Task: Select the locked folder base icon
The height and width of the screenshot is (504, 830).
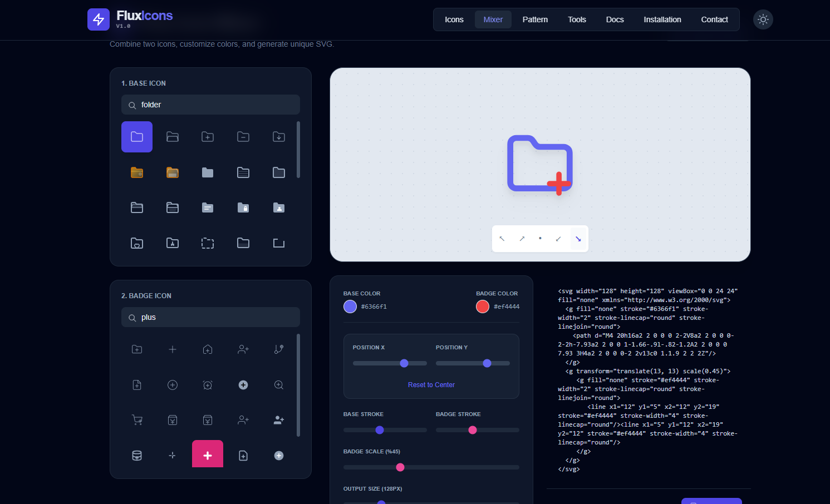Action: (x=243, y=207)
